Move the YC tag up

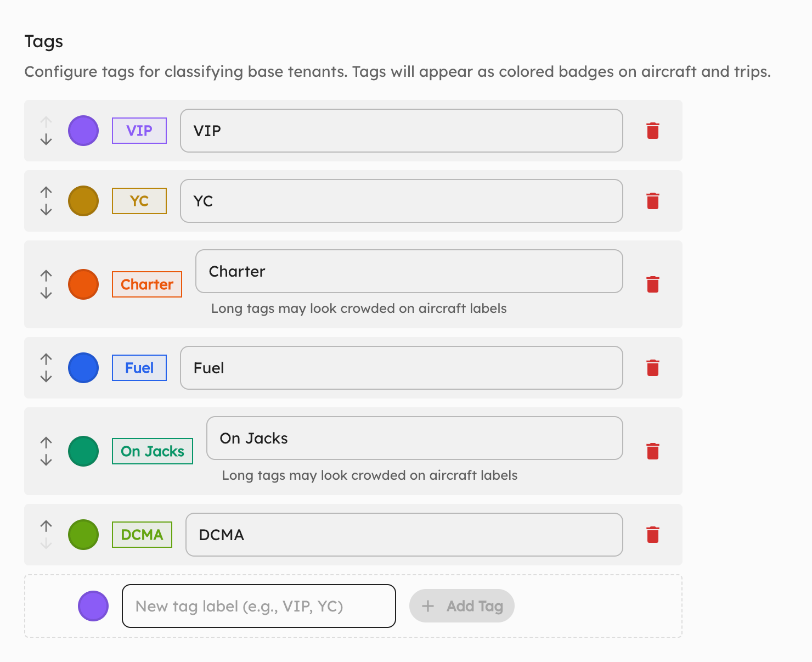click(46, 192)
